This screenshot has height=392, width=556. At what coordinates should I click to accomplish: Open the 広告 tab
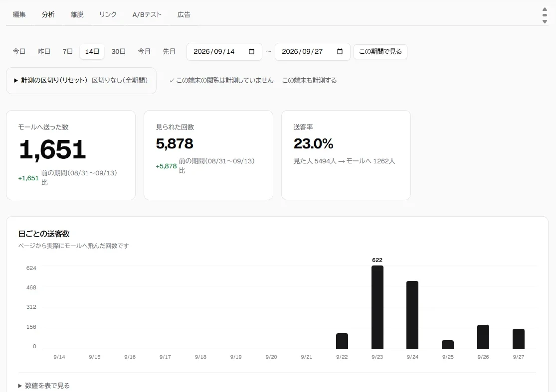(184, 14)
